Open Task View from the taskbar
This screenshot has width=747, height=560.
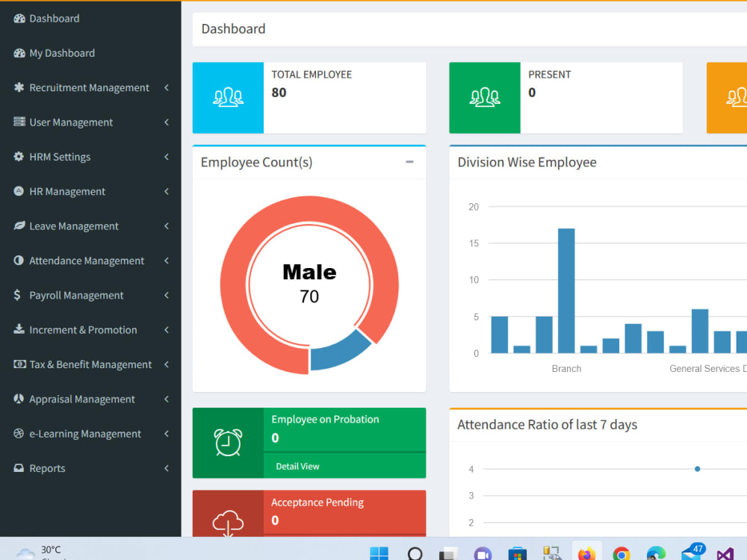click(447, 554)
